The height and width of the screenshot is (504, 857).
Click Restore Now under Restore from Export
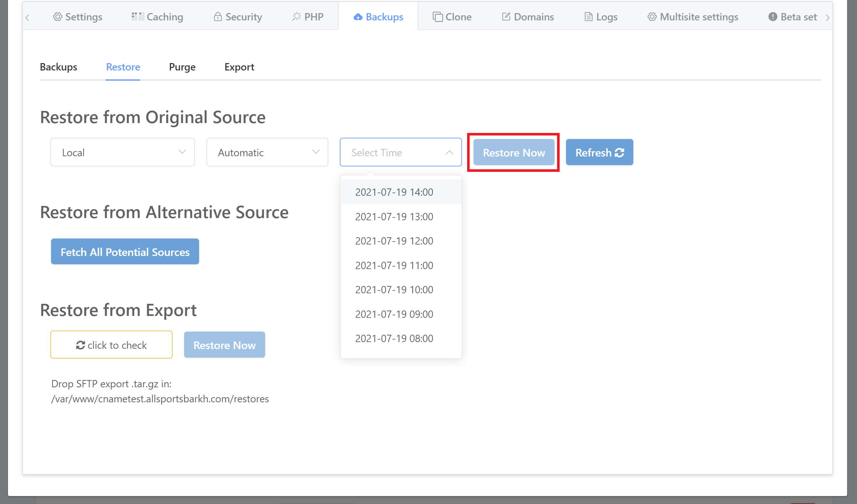[224, 345]
